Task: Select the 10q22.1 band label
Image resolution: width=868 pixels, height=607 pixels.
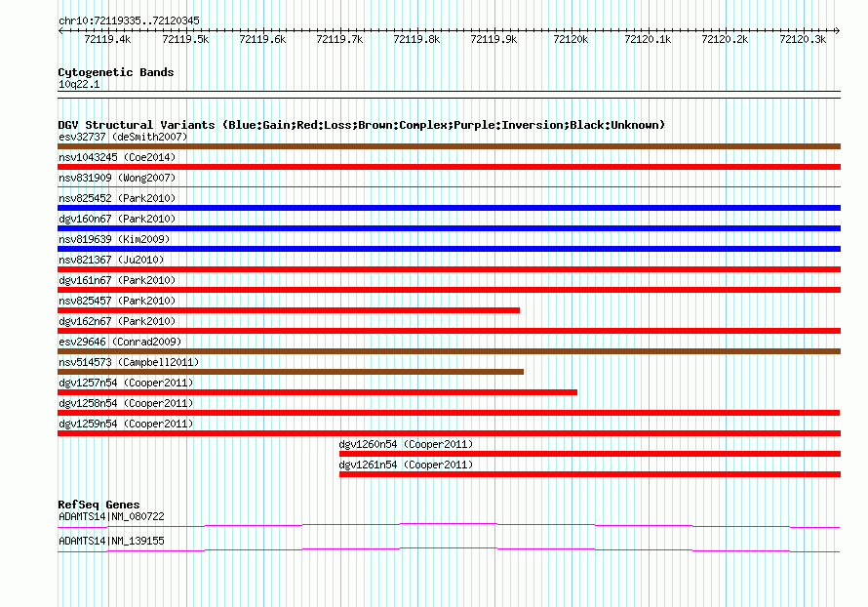Action: click(79, 84)
